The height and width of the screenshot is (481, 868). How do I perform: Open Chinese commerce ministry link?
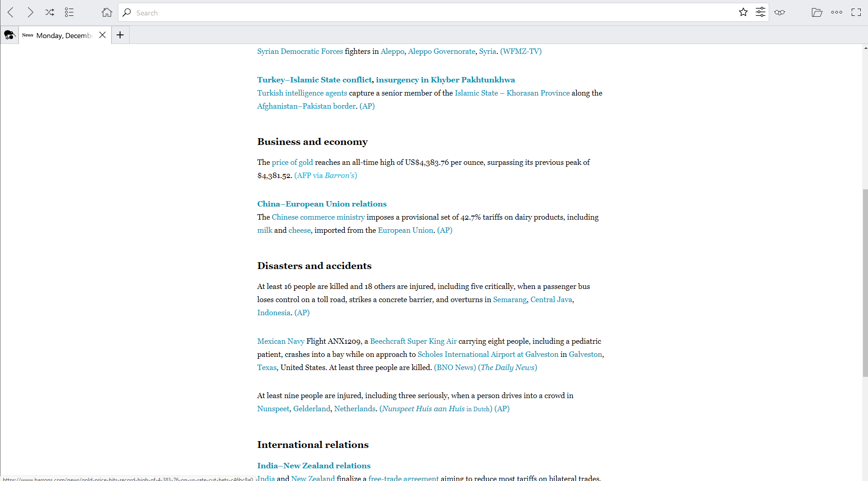318,217
